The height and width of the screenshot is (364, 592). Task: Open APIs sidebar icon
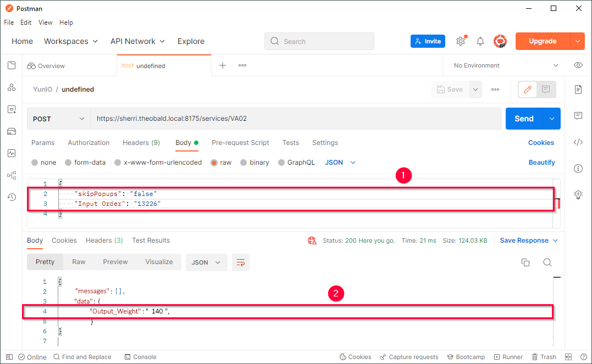click(x=12, y=87)
